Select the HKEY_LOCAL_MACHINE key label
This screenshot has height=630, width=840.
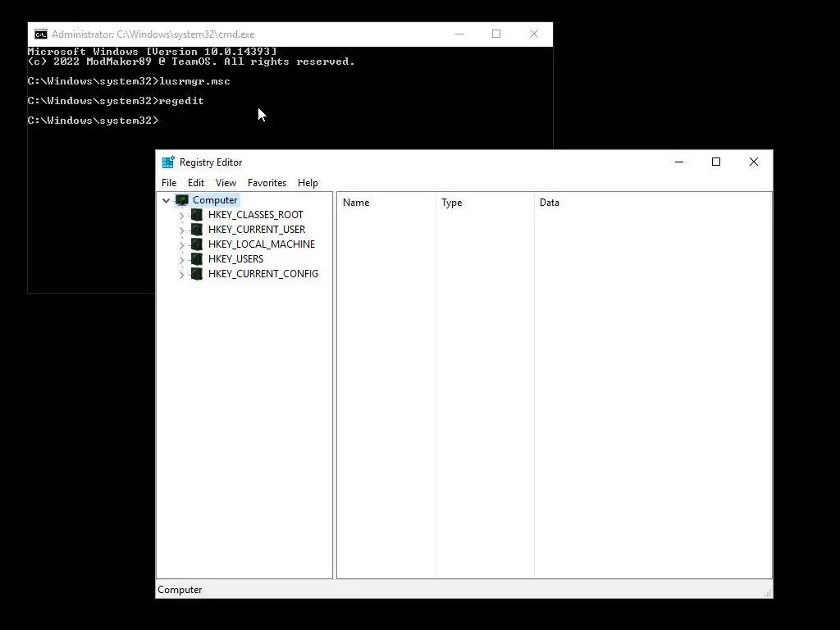coord(262,244)
